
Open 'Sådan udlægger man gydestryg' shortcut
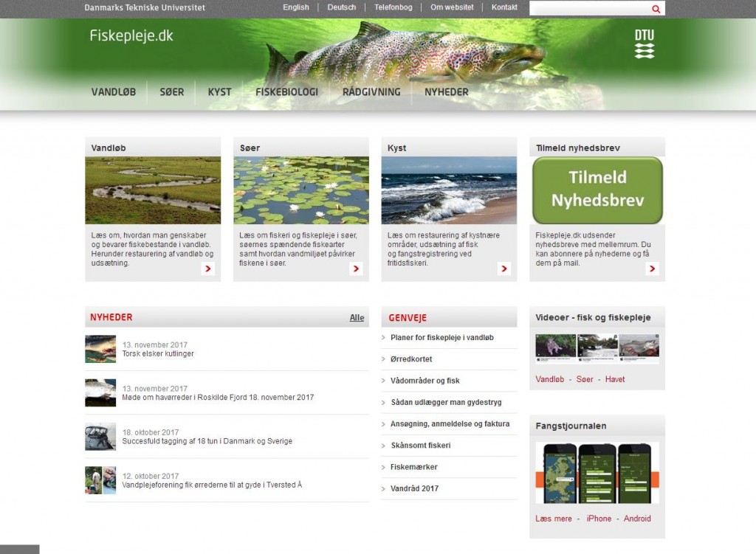(x=446, y=402)
